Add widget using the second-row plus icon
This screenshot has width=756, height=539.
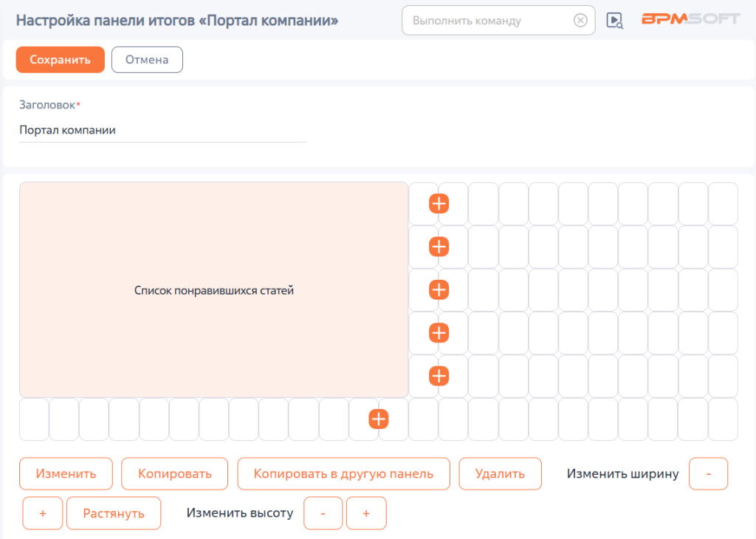tap(439, 247)
